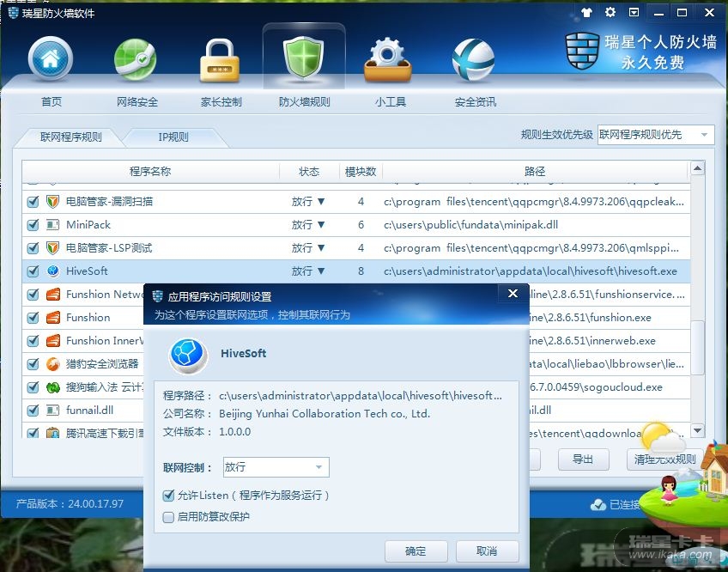
Task: Close the 应用程序访问规则设置 dialog
Action: pos(513,293)
